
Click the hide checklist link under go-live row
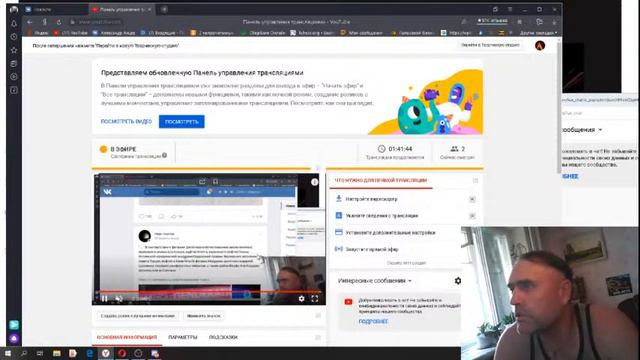pyautogui.click(x=406, y=263)
